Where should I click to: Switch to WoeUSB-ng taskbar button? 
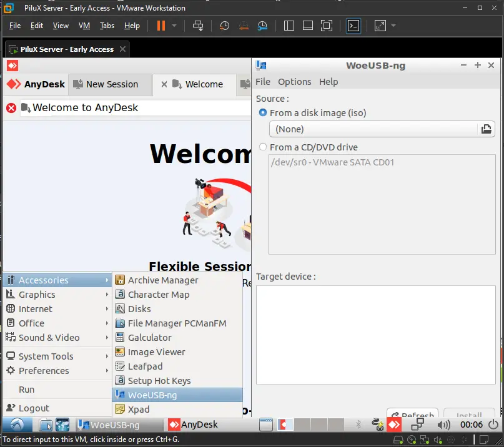point(119,425)
